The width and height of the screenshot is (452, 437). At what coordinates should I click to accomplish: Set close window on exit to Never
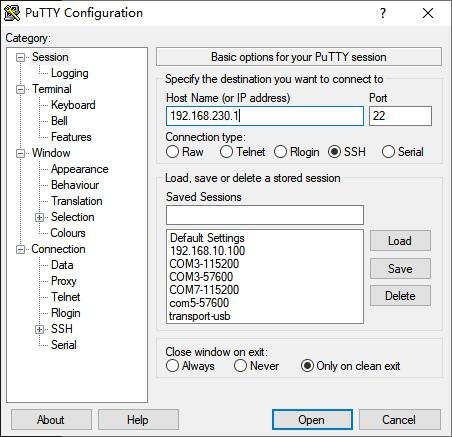240,366
